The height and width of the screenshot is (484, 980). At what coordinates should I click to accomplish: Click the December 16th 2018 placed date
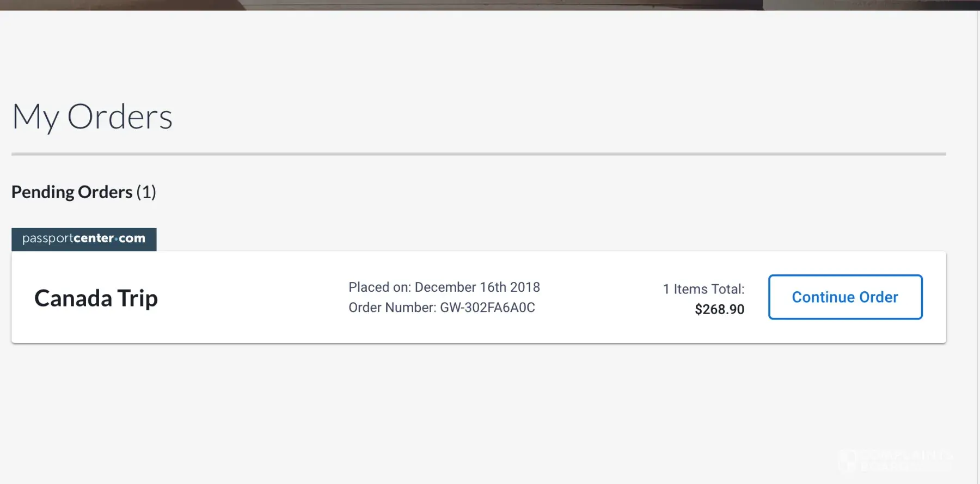click(477, 287)
